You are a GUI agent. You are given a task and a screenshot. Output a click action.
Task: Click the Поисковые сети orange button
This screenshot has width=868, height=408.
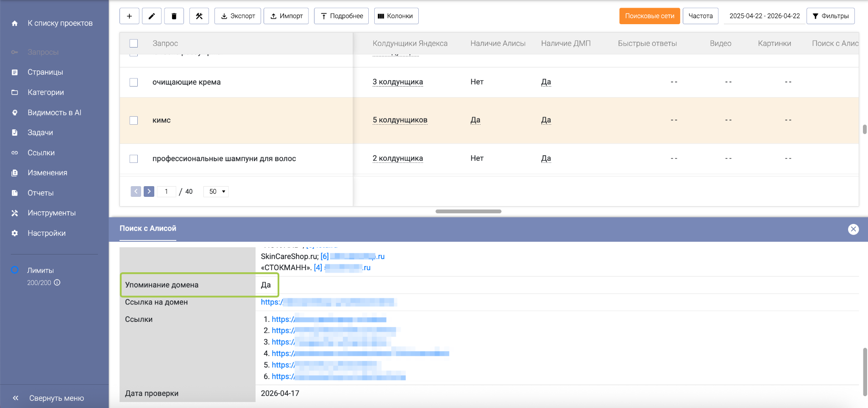click(649, 16)
